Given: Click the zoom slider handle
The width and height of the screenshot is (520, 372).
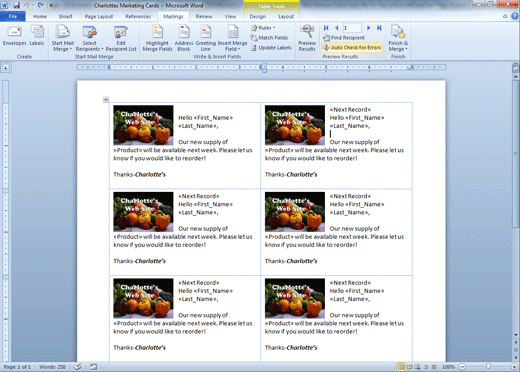Looking at the screenshot, I should point(488,367).
